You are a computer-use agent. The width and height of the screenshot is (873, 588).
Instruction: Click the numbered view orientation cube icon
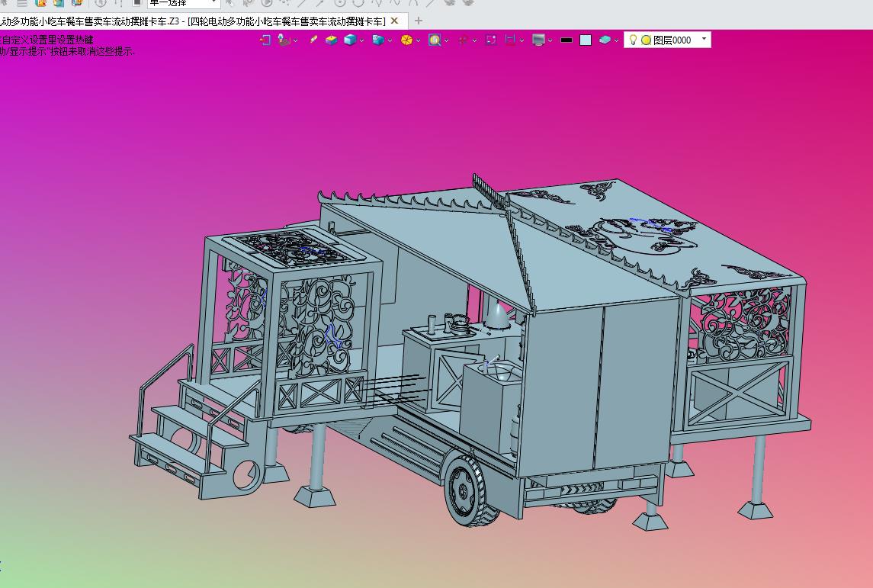(x=379, y=40)
